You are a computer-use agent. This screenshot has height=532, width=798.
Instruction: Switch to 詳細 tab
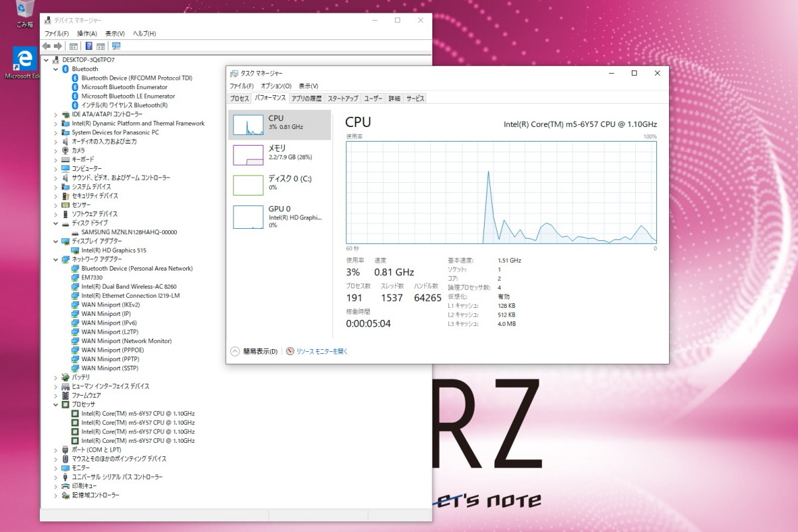tap(394, 98)
